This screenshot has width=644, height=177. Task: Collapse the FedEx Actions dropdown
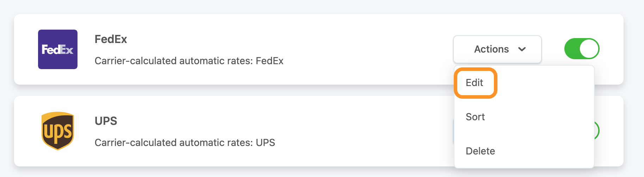coord(497,49)
